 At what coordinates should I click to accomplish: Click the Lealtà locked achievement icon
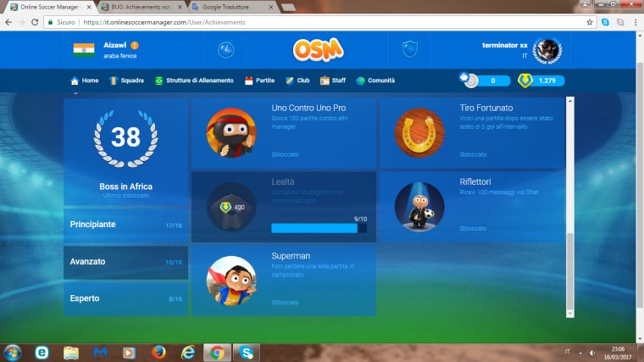[231, 207]
